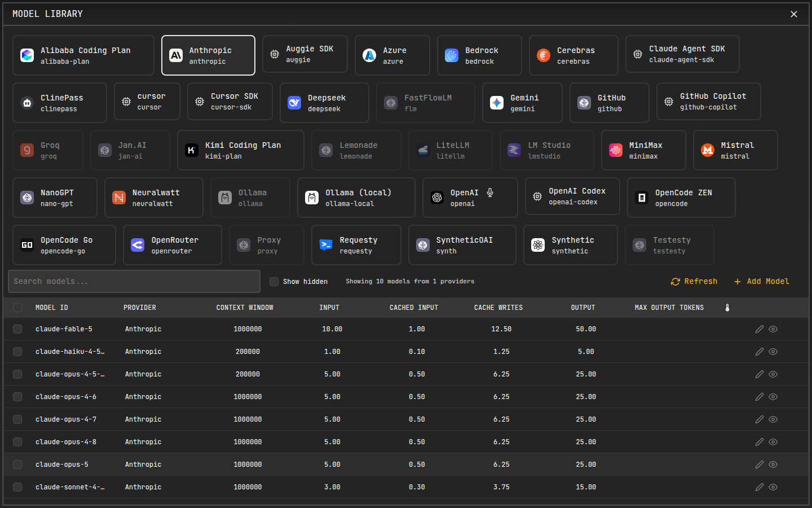
Task: Click the PROVIDER column header
Action: coord(140,308)
